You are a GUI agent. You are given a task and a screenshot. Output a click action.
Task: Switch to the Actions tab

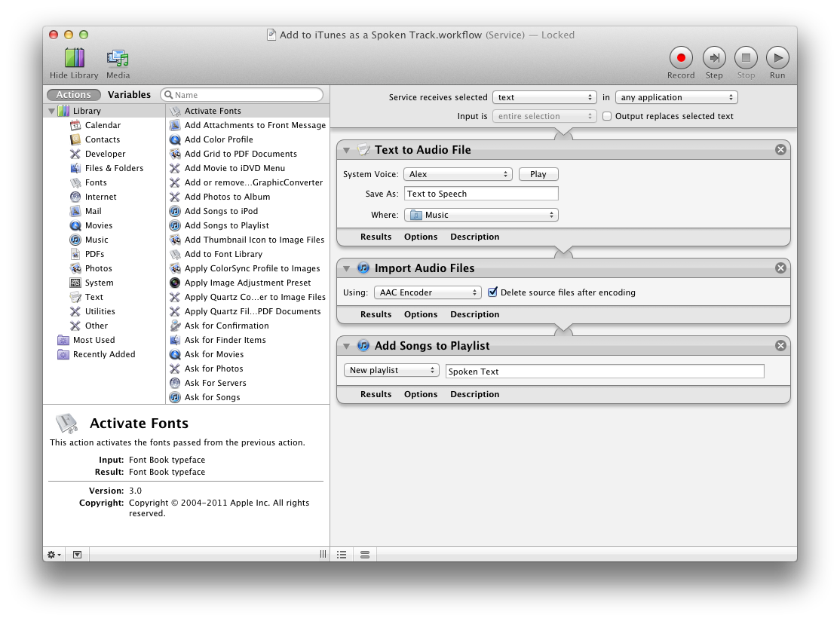[x=74, y=95]
